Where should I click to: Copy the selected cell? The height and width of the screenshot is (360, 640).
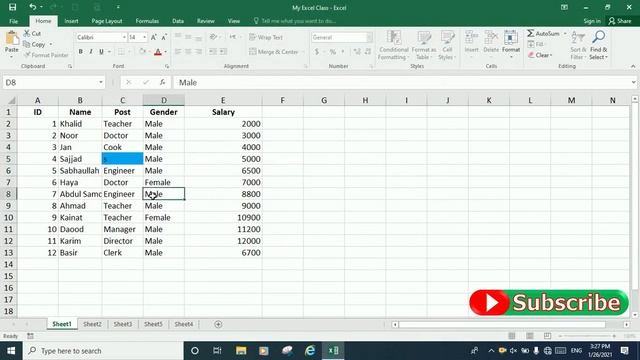click(34, 44)
